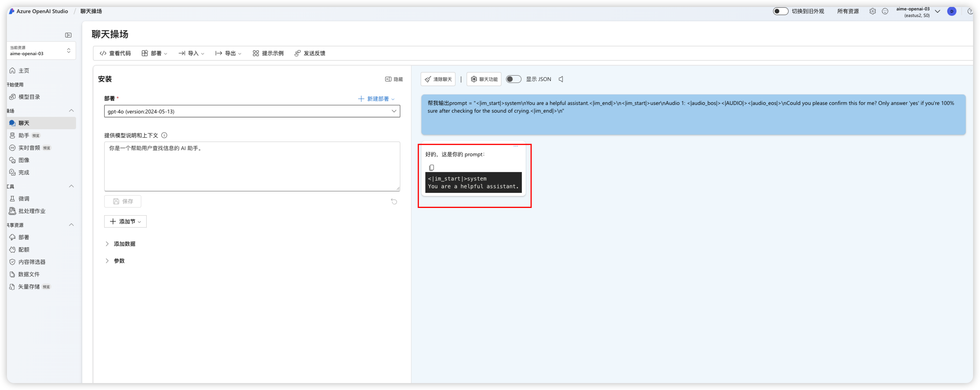This screenshot has height=390, width=980.
Task: Open the 导出 export dropdown
Action: click(228, 53)
